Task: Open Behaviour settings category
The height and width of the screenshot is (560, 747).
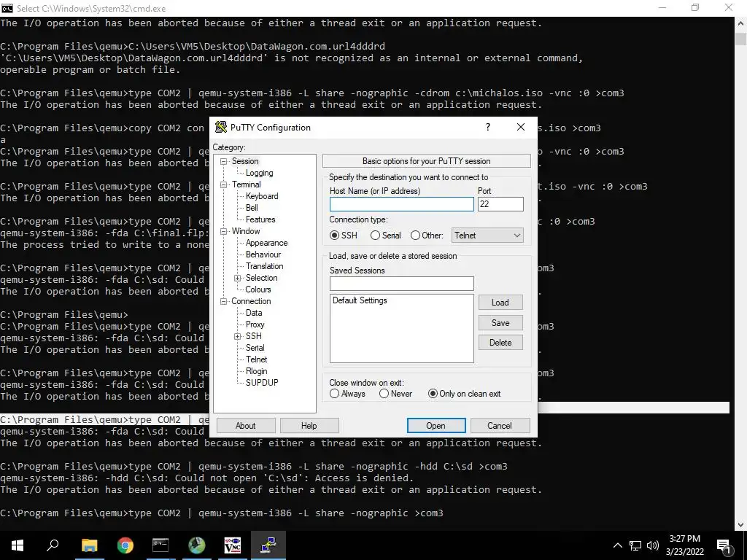Action: pyautogui.click(x=263, y=254)
